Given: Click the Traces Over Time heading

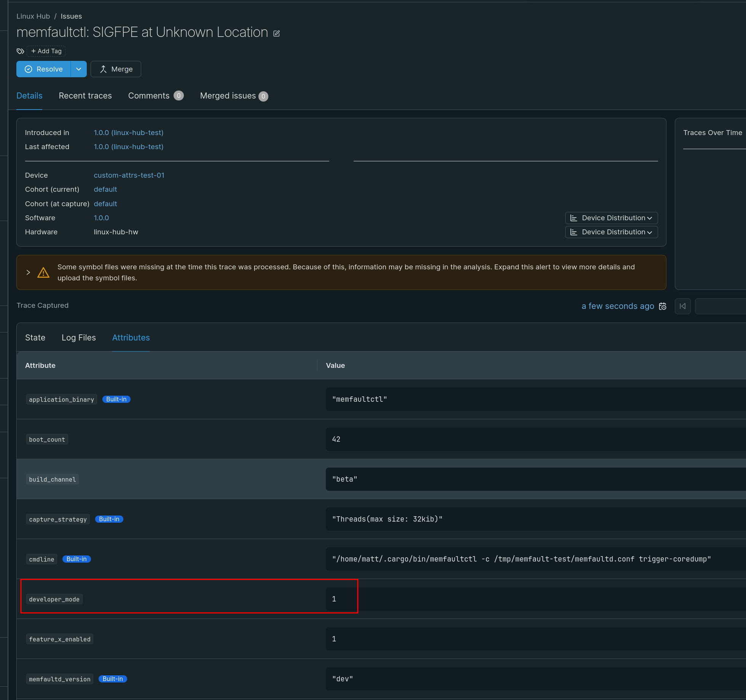Looking at the screenshot, I should 713,133.
